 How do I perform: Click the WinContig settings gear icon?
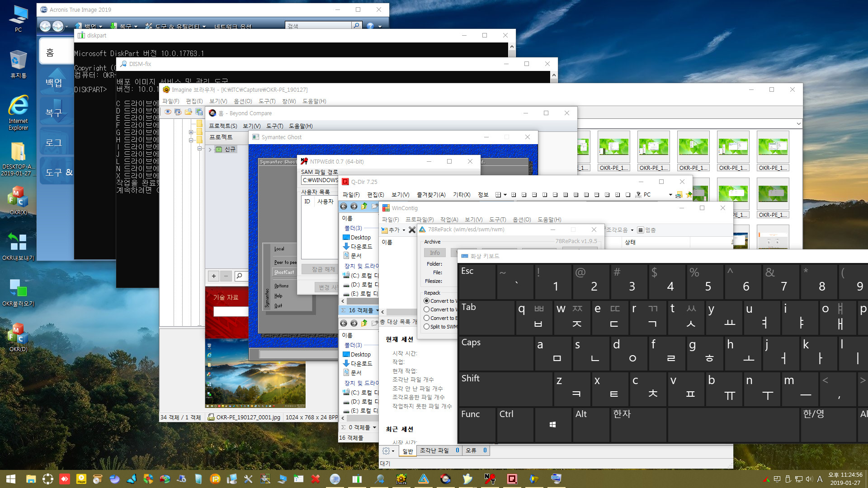pyautogui.click(x=386, y=450)
